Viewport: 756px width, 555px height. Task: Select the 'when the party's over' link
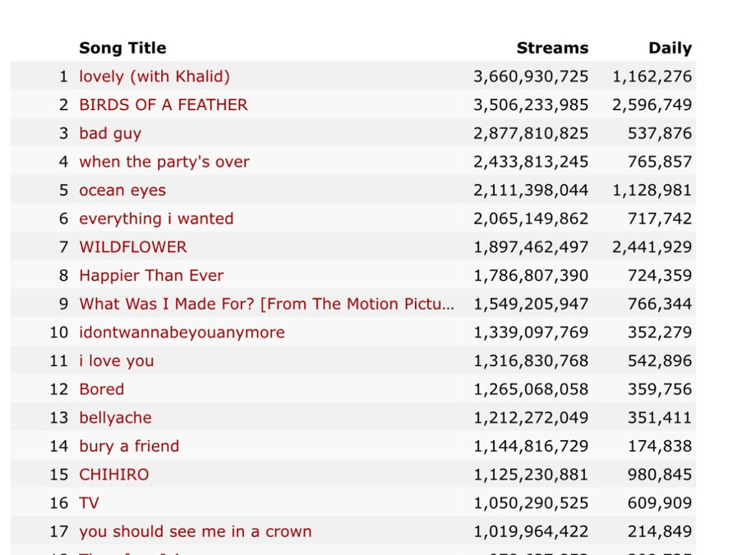click(x=164, y=162)
